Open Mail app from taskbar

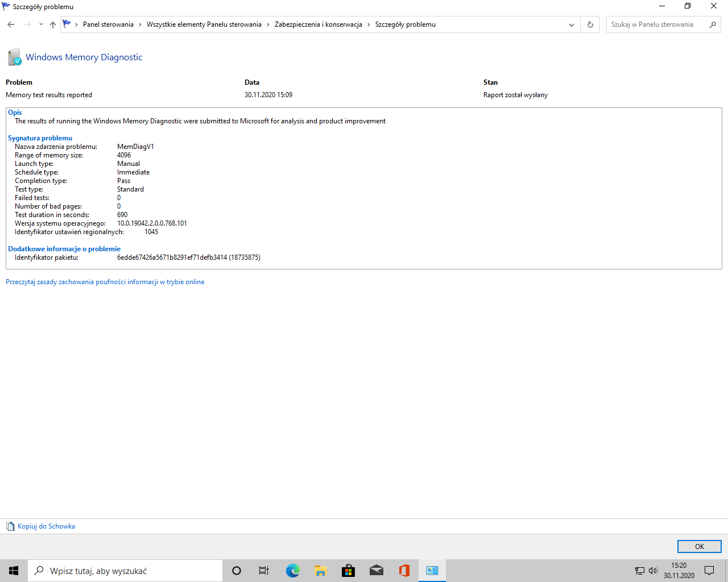(x=376, y=571)
